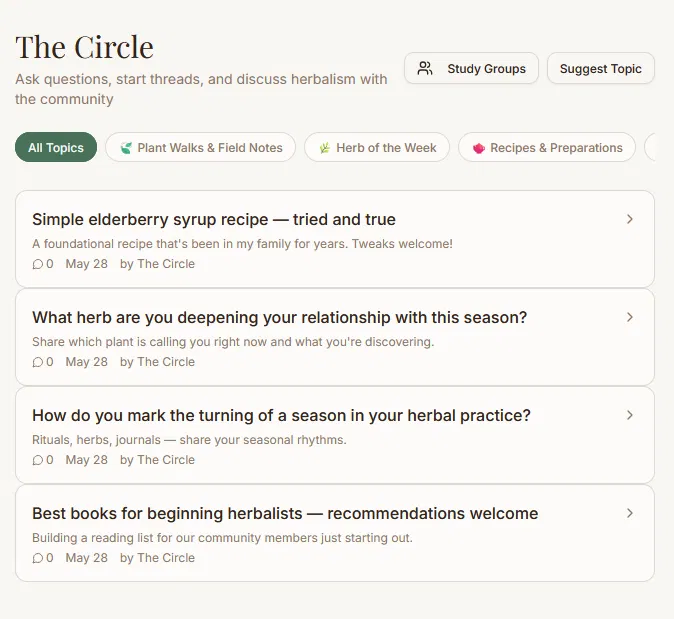Open the Study Groups page

[471, 68]
